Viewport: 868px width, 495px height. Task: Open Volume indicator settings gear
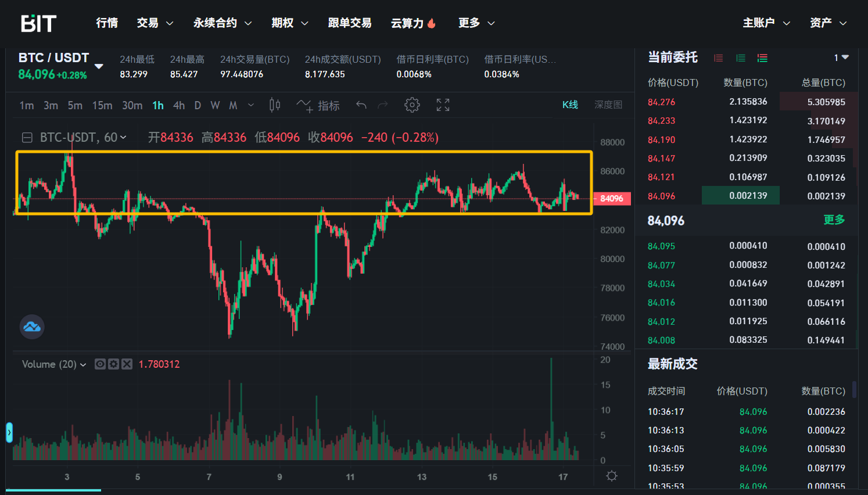(114, 364)
